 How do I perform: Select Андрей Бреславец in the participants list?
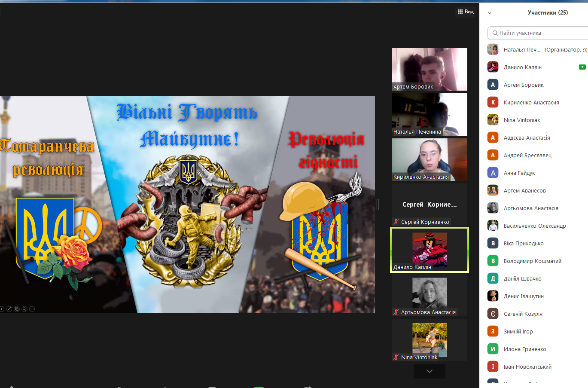coord(527,156)
